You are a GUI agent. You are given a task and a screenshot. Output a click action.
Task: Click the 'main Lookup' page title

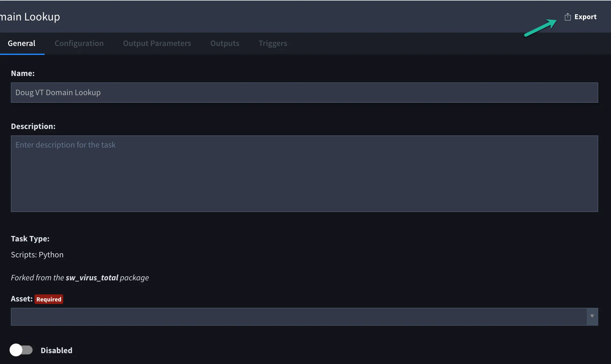coord(30,17)
